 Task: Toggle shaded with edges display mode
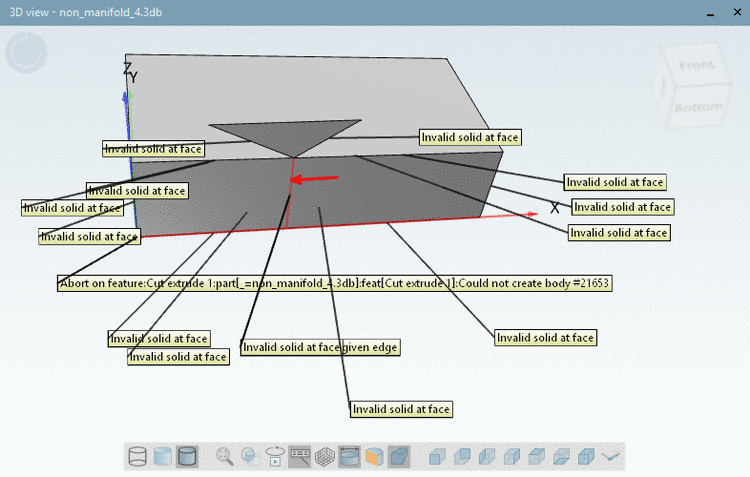pos(187,456)
